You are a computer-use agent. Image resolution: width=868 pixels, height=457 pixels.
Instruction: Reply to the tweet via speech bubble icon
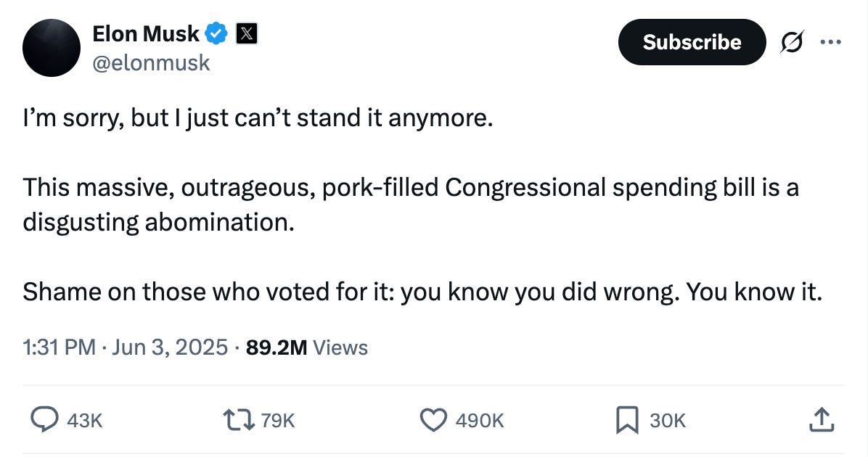click(x=45, y=419)
